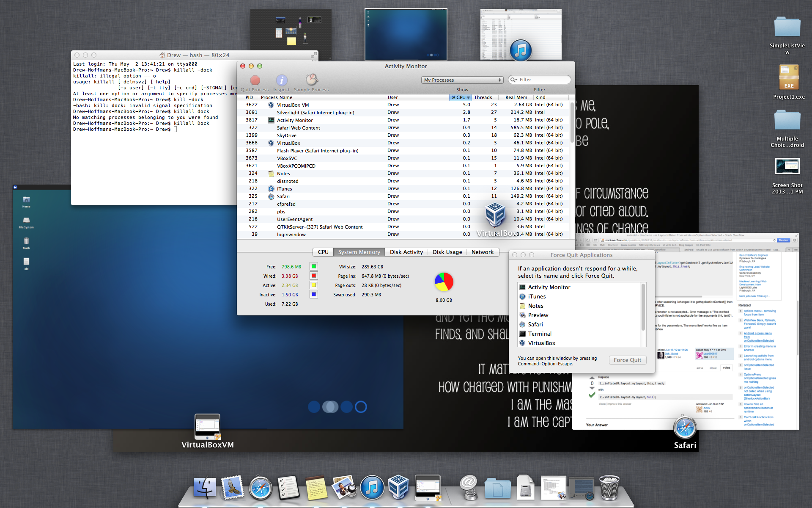Select Silverlight Safari plug-in process row
Screen dimensions: 812x508
tap(403, 113)
